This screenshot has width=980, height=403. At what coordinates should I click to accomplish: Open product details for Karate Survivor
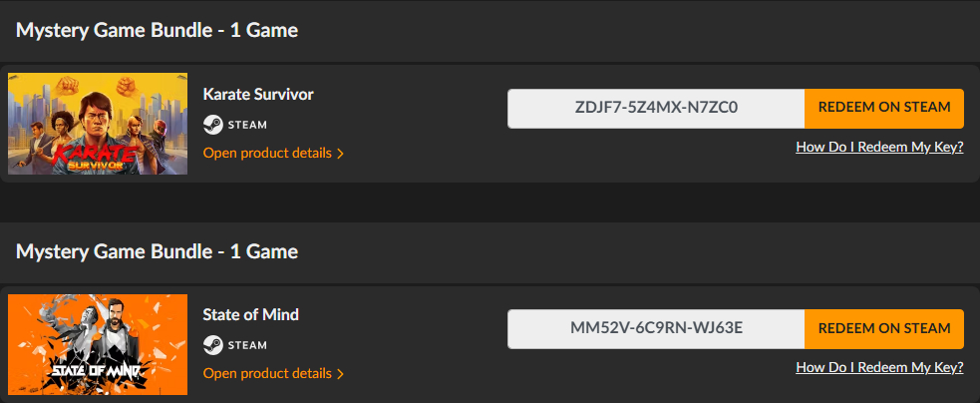[267, 153]
